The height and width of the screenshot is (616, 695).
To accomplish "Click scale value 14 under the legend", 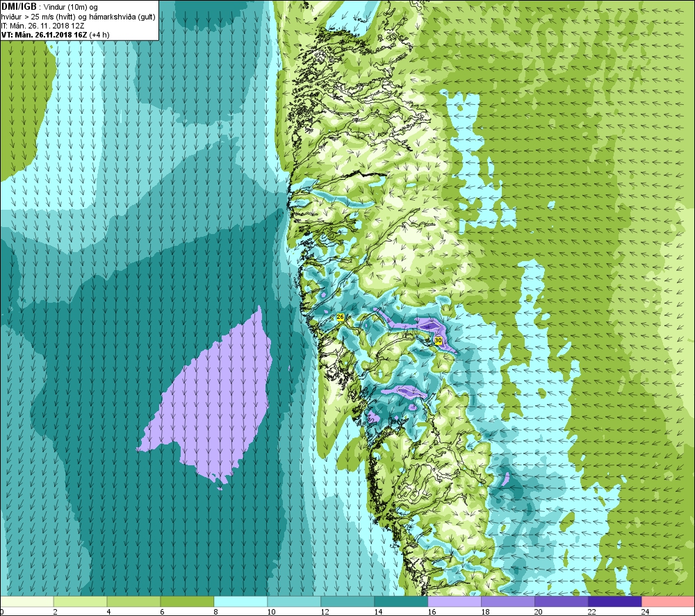I will (x=378, y=612).
